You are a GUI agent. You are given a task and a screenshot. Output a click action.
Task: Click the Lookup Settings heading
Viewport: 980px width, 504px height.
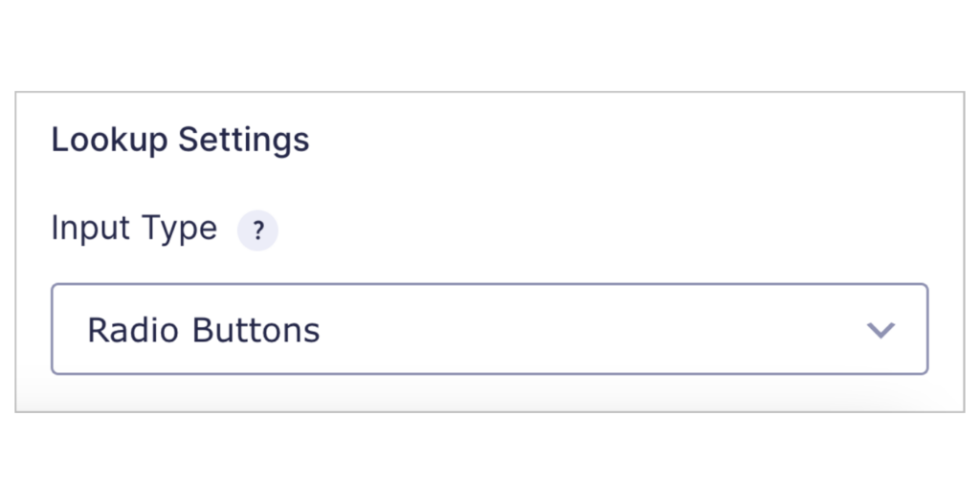180,140
